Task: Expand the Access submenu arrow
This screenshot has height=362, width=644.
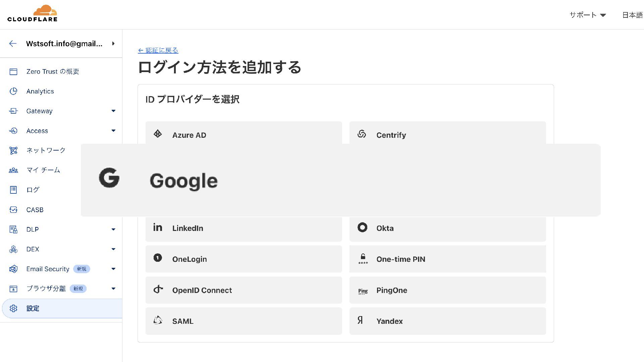Action: [x=113, y=131]
